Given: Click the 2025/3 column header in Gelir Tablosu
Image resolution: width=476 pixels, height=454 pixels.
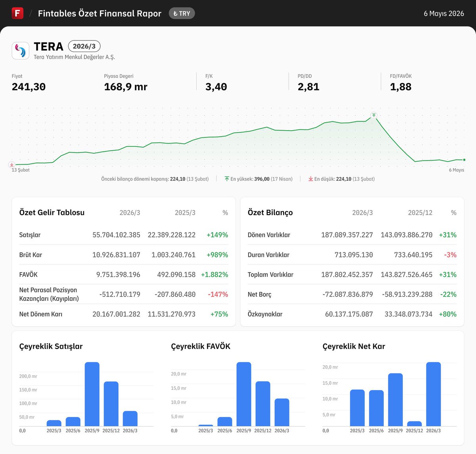Looking at the screenshot, I should [185, 213].
